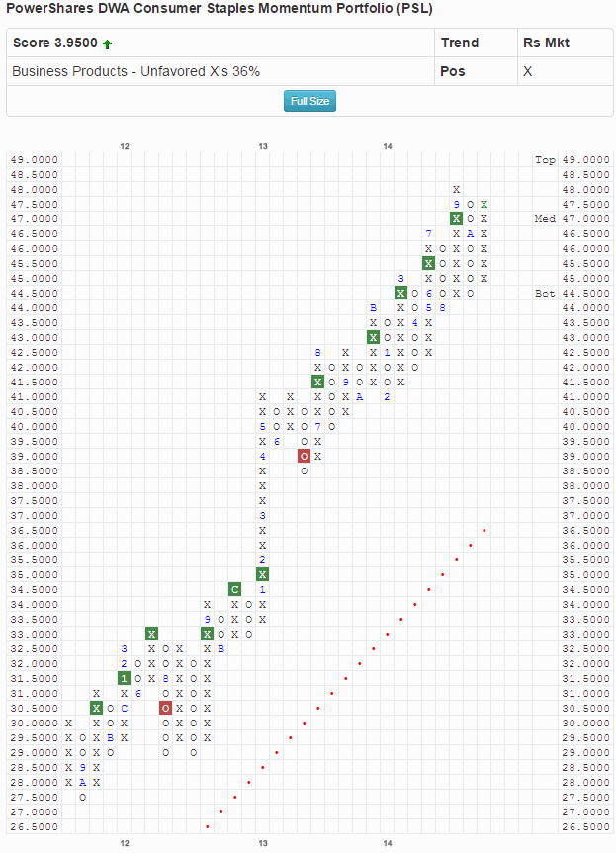Click the green X box at 30.5000 level
The height and width of the screenshot is (853, 616).
tap(96, 708)
